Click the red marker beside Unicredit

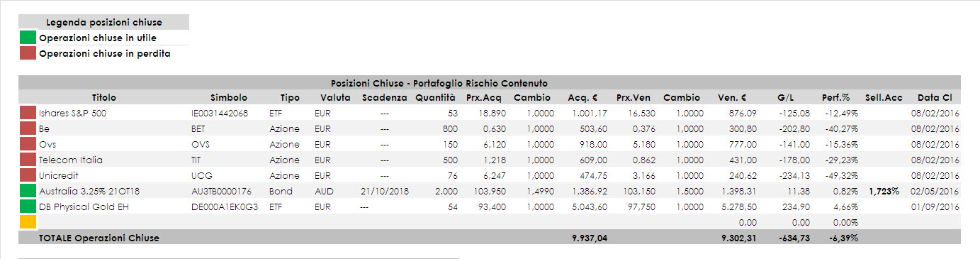[28, 175]
